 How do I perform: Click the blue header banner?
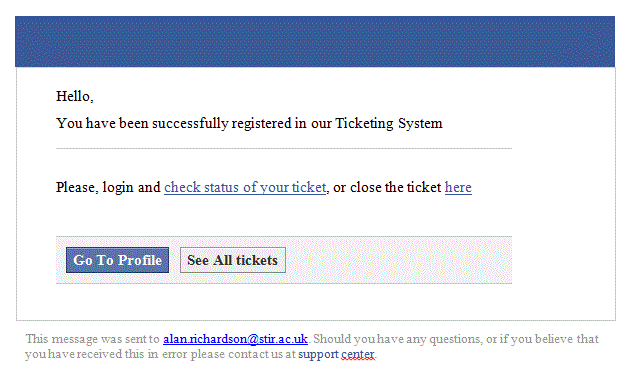click(x=315, y=42)
